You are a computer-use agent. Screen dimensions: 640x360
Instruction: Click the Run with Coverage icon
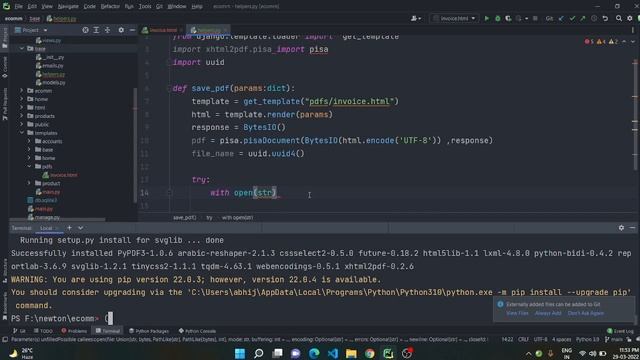508,18
